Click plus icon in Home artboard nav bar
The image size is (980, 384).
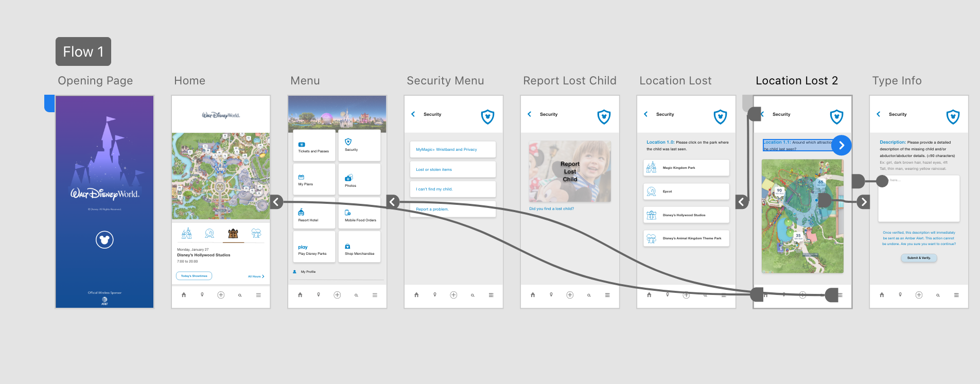pos(221,295)
